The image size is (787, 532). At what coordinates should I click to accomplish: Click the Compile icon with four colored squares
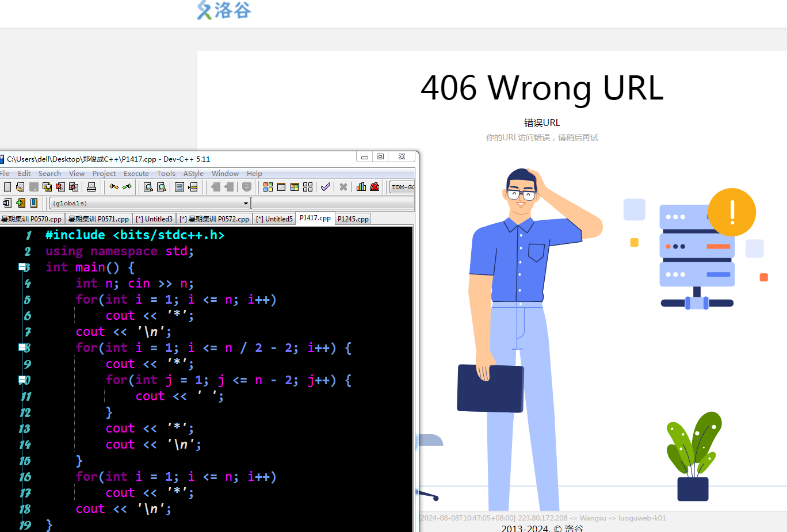pos(268,187)
